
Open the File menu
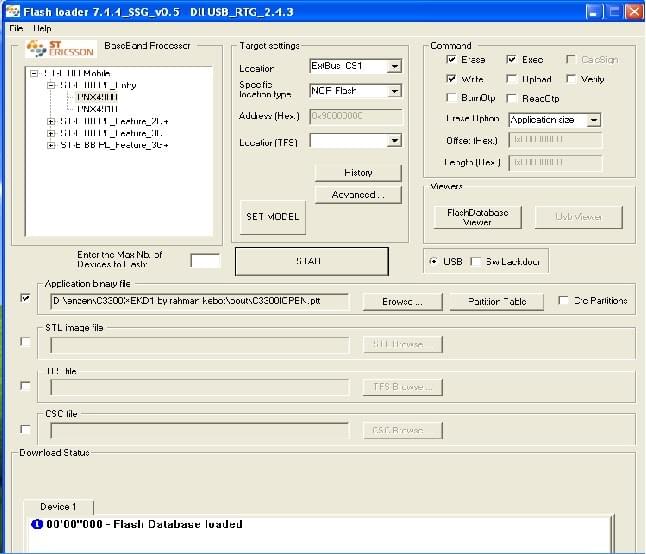16,28
